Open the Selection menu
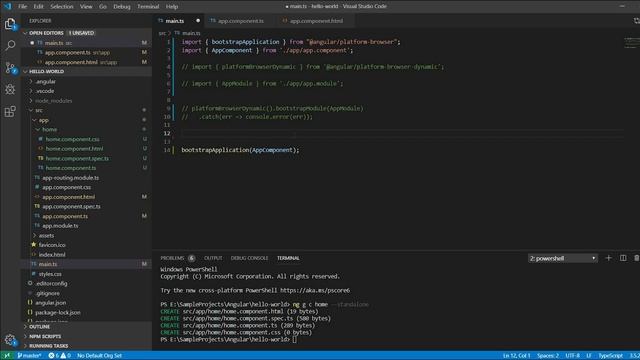This screenshot has height=360, width=640. (x=62, y=7)
